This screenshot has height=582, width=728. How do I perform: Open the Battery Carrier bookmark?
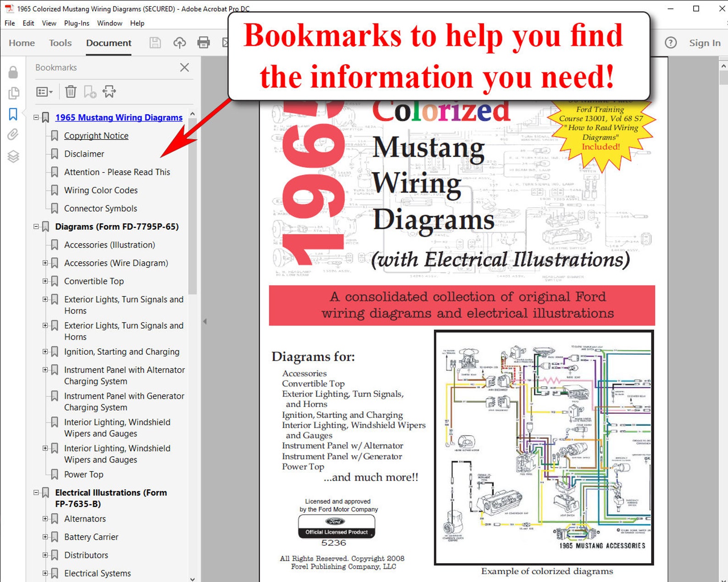point(91,537)
